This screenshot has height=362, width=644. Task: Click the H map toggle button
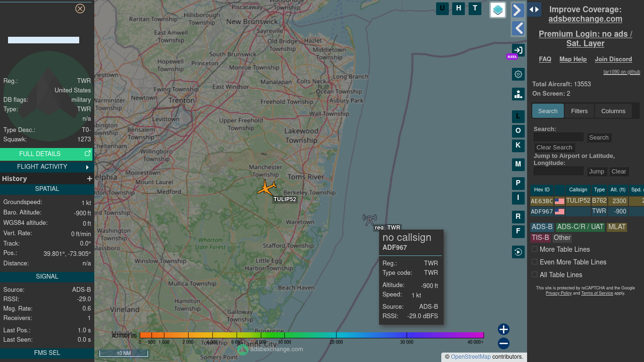pyautogui.click(x=459, y=8)
